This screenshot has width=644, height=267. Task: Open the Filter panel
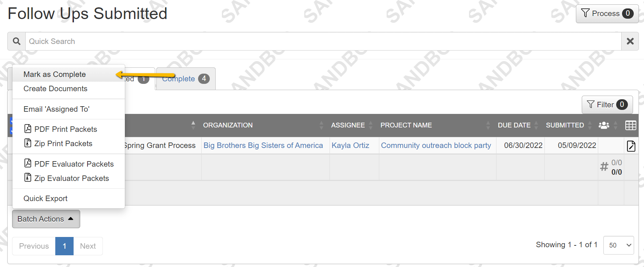click(x=607, y=104)
